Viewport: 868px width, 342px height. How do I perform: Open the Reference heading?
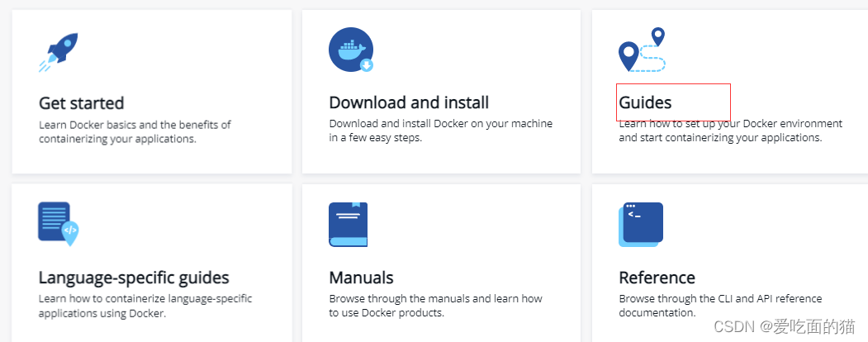click(657, 278)
